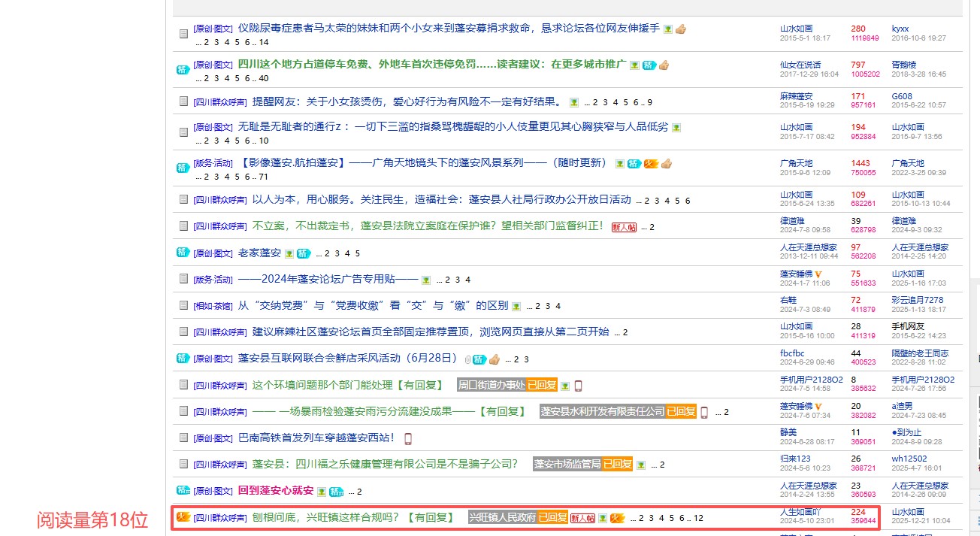Click the 蓬安市场监管局 department label
This screenshot has width=980, height=536.
click(x=567, y=465)
